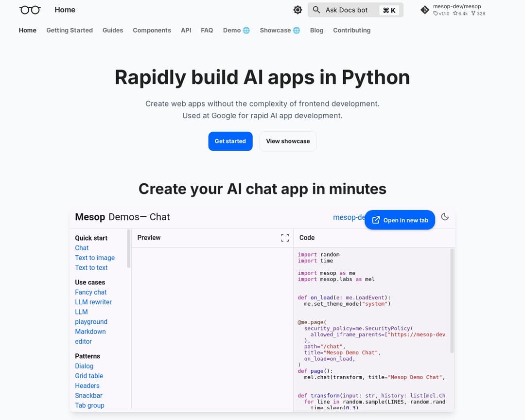
Task: Switch to the Components tab
Action: coord(152,30)
